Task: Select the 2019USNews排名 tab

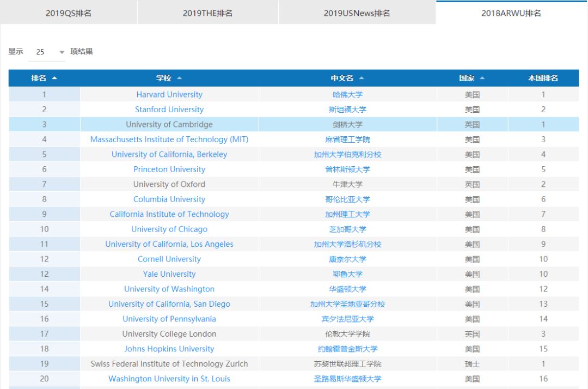Action: tap(357, 13)
